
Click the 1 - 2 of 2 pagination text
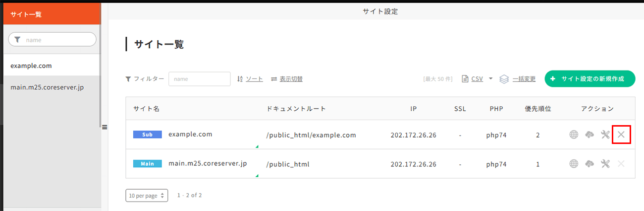[190, 196]
